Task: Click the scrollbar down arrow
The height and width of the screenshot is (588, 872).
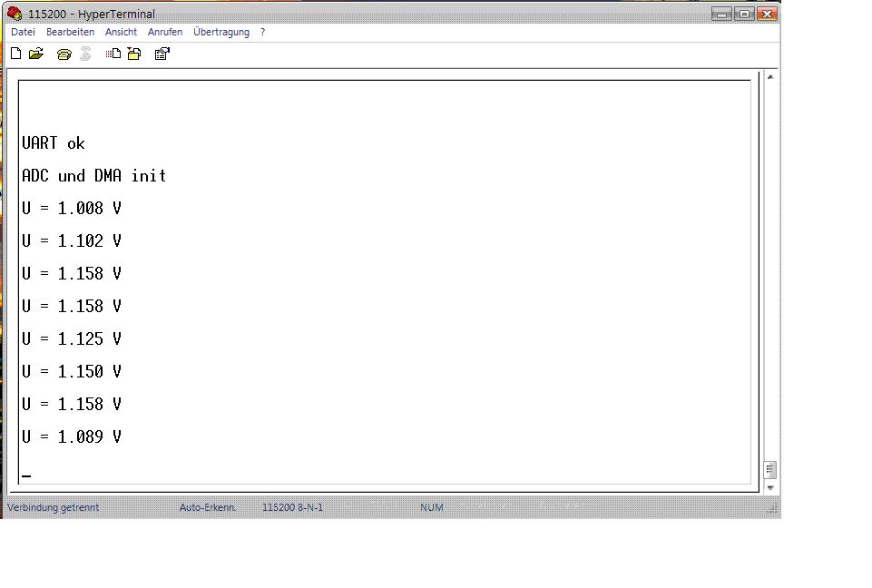Action: [x=770, y=487]
